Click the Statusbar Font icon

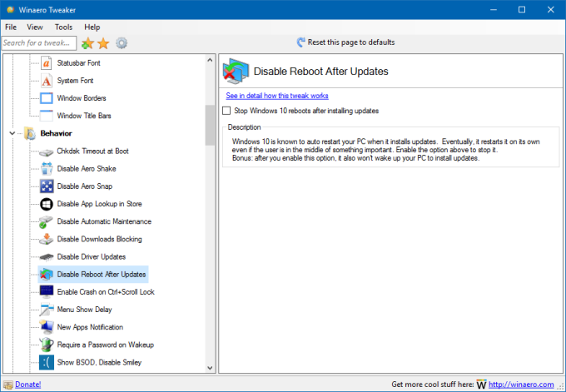tap(47, 63)
